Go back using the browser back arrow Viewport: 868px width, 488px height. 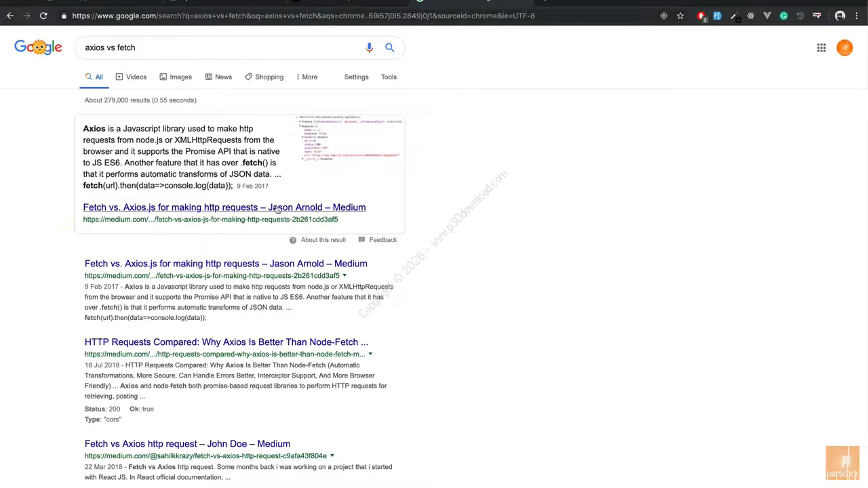[x=10, y=16]
